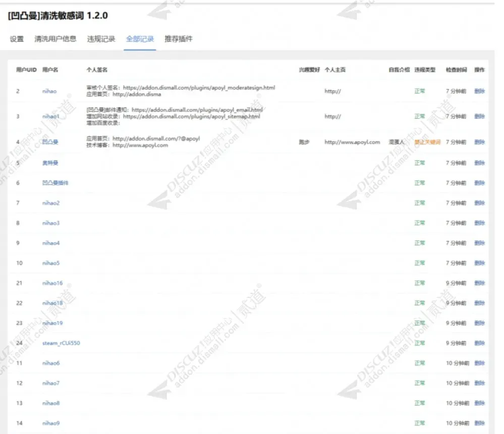Select the 全部记录 tab

139,38
